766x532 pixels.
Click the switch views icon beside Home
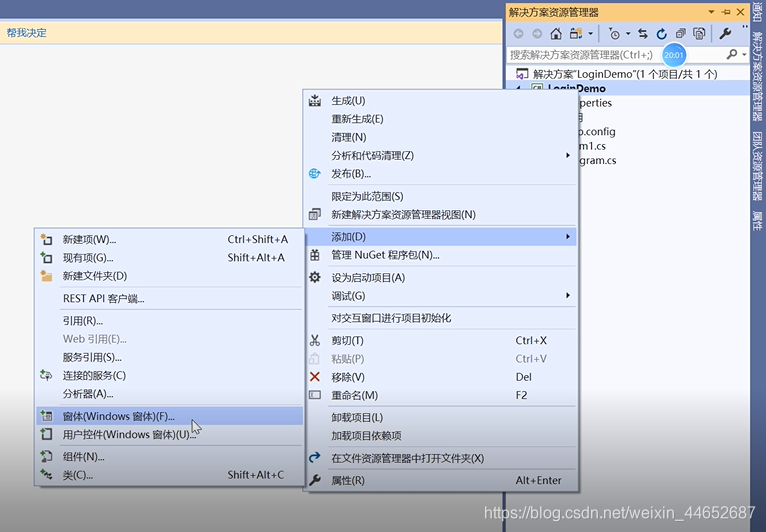tap(576, 34)
